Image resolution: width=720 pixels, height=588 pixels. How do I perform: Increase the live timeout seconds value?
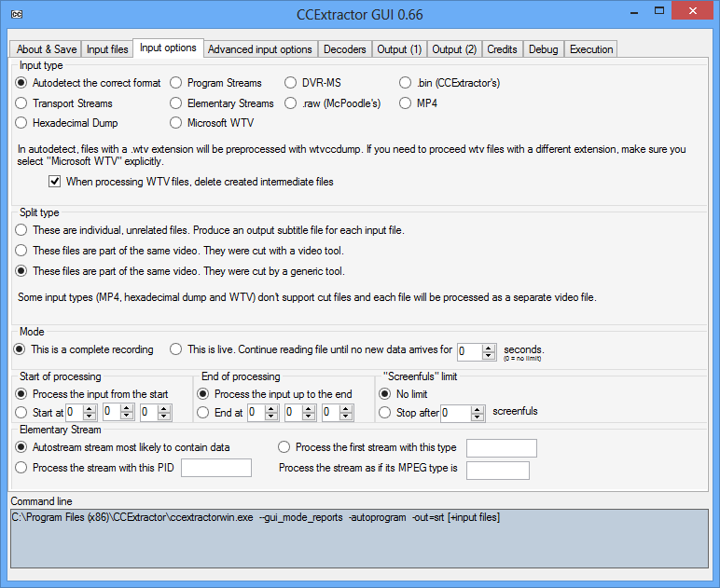point(489,349)
